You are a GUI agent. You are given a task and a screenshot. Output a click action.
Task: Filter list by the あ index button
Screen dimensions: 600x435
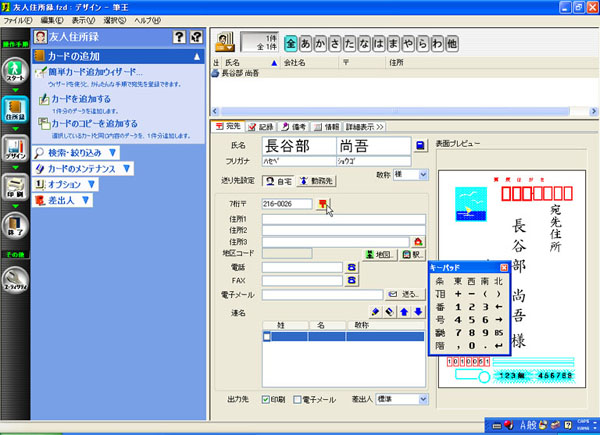[x=306, y=44]
